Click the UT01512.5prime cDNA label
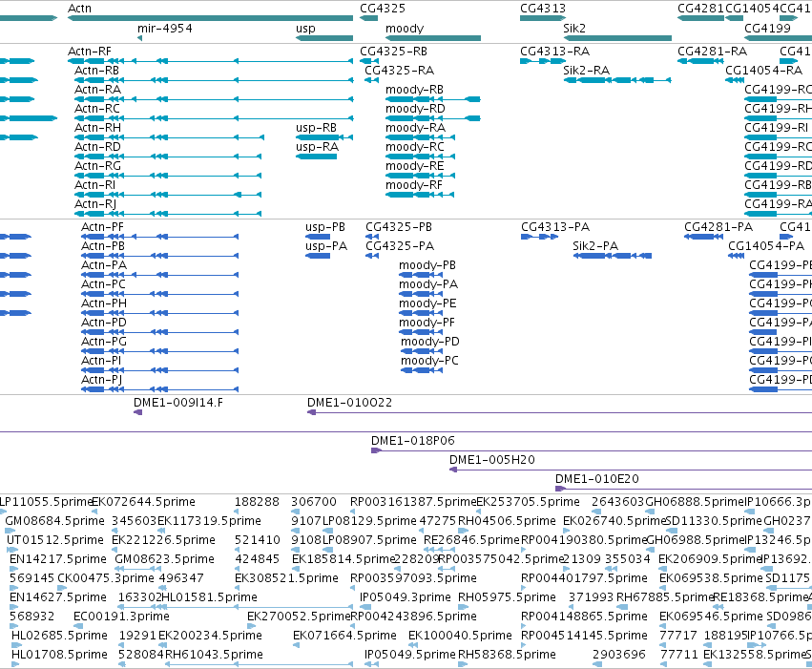The height and width of the screenshot is (669, 812). (x=55, y=540)
